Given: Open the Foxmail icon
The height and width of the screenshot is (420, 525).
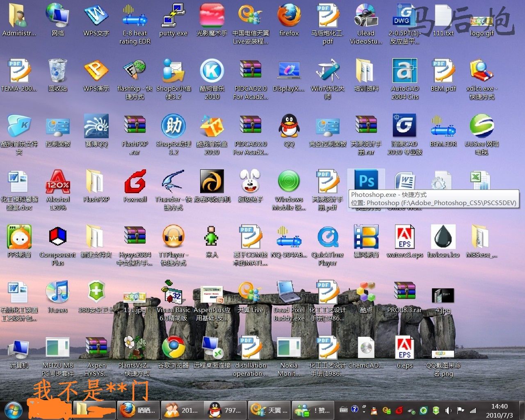Looking at the screenshot, I should pos(135,181).
